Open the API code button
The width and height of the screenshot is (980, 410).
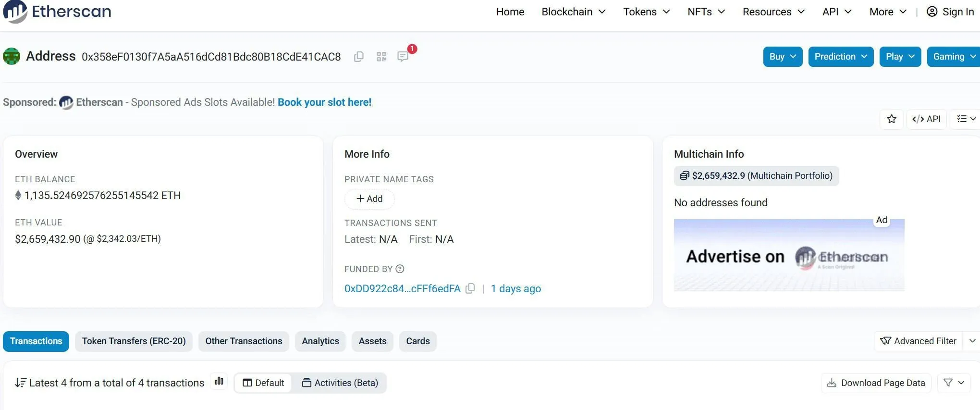[926, 119]
